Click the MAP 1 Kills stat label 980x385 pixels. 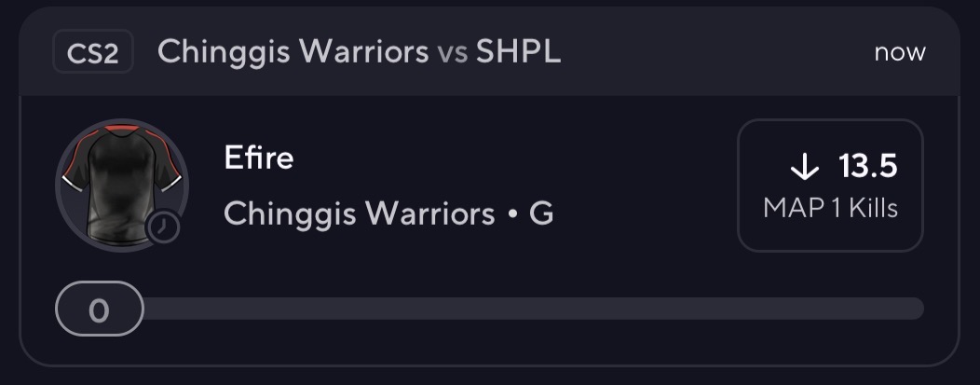tap(830, 208)
